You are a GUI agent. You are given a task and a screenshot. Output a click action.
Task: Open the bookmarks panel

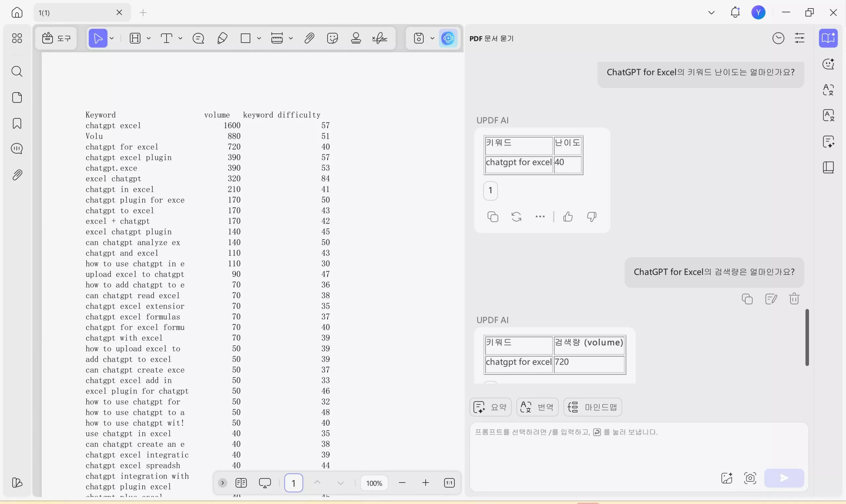[x=17, y=123]
